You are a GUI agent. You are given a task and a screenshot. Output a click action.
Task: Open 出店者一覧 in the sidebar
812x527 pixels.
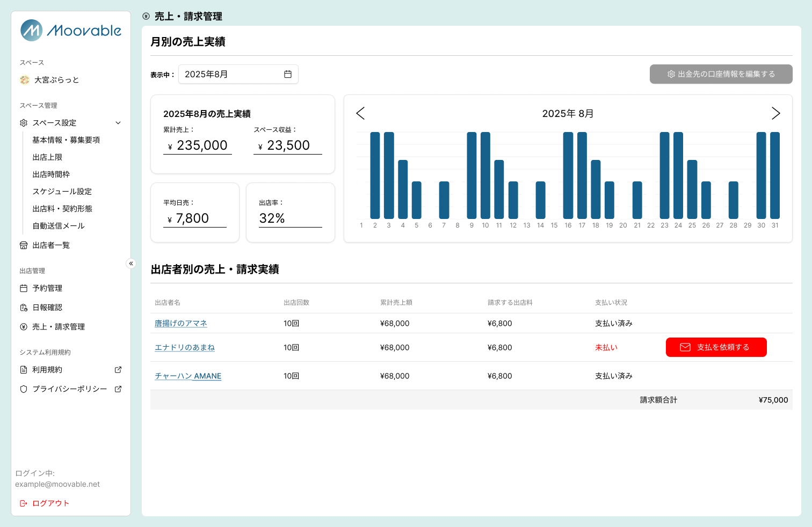(51, 245)
